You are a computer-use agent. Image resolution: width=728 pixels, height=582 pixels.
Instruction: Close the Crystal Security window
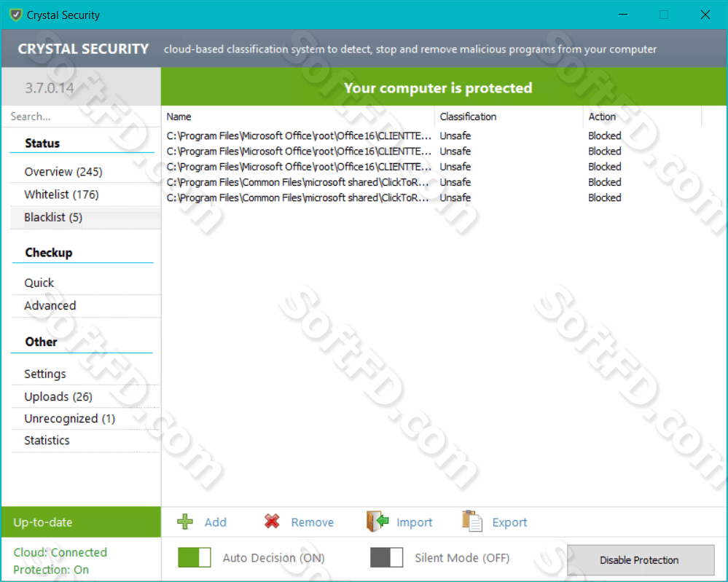[705, 15]
